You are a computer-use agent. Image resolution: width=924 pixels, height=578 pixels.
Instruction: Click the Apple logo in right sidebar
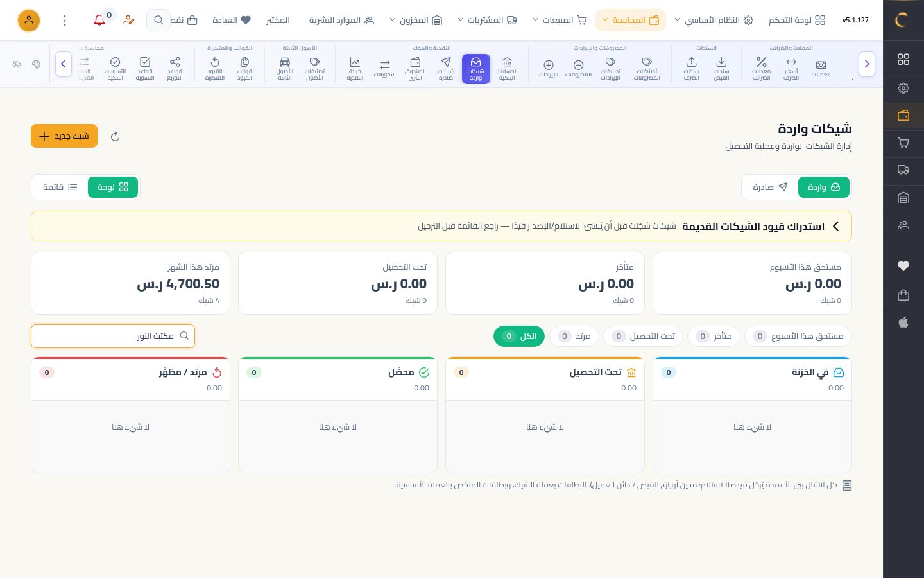pos(903,322)
